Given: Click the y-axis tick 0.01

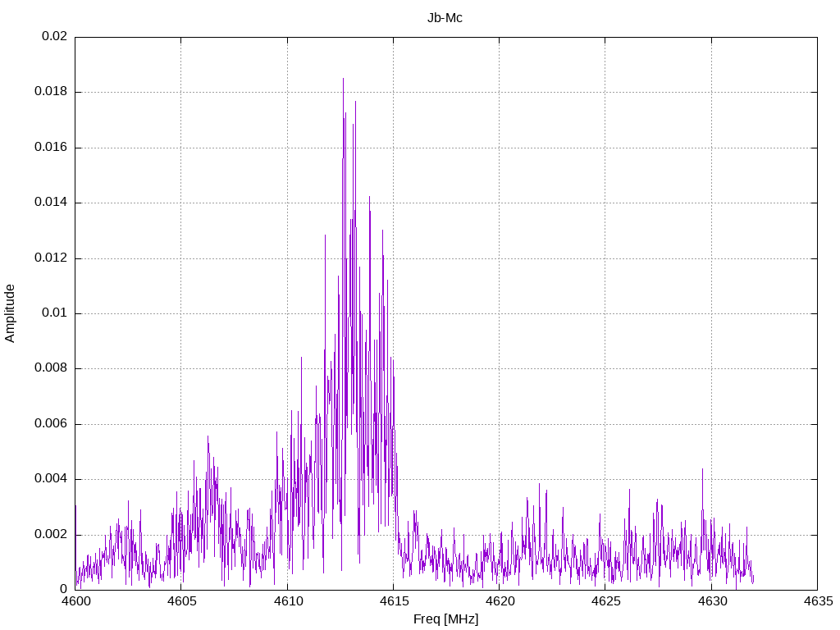Looking at the screenshot, I should (55, 313).
